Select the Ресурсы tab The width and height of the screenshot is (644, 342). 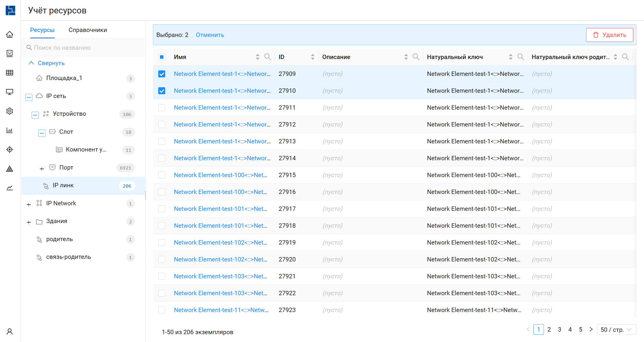[x=42, y=30]
